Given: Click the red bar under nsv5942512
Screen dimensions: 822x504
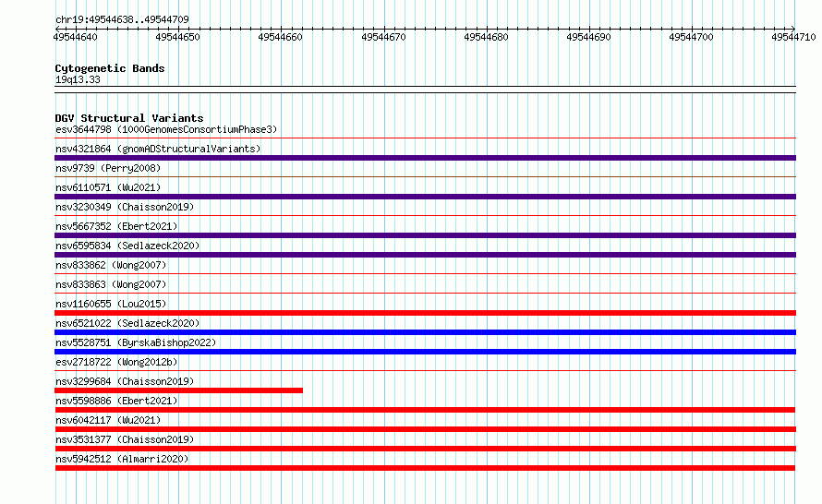Looking at the screenshot, I should (425, 468).
